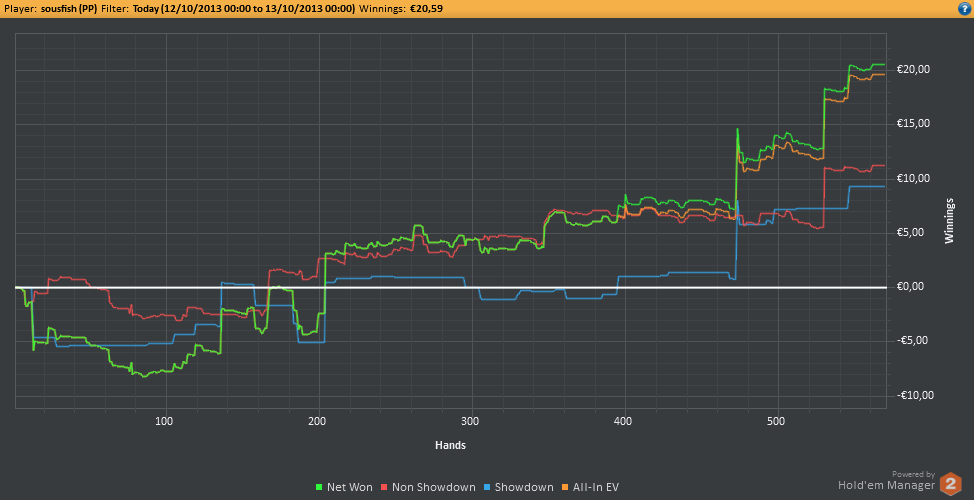This screenshot has width=974, height=500.
Task: Click the Today date filter text in header
Action: coord(244,9)
